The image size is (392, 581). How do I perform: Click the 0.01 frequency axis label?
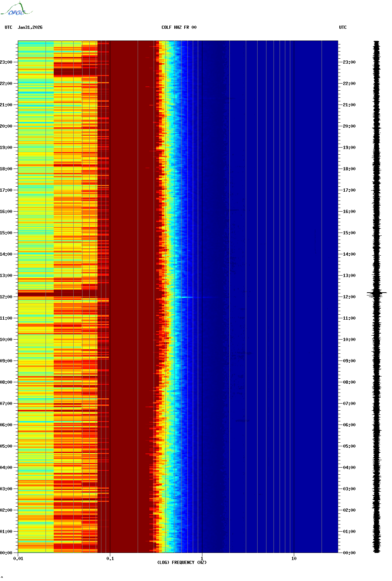tap(18, 559)
